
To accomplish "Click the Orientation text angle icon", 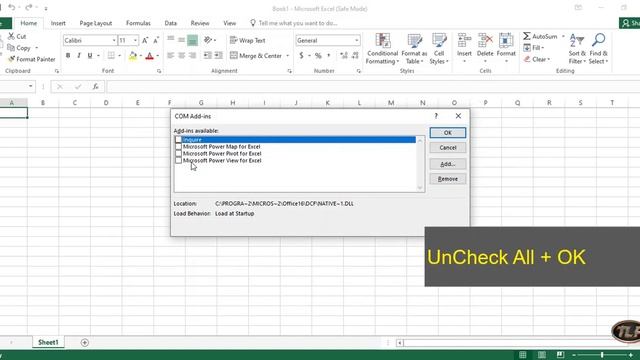I will point(208,40).
